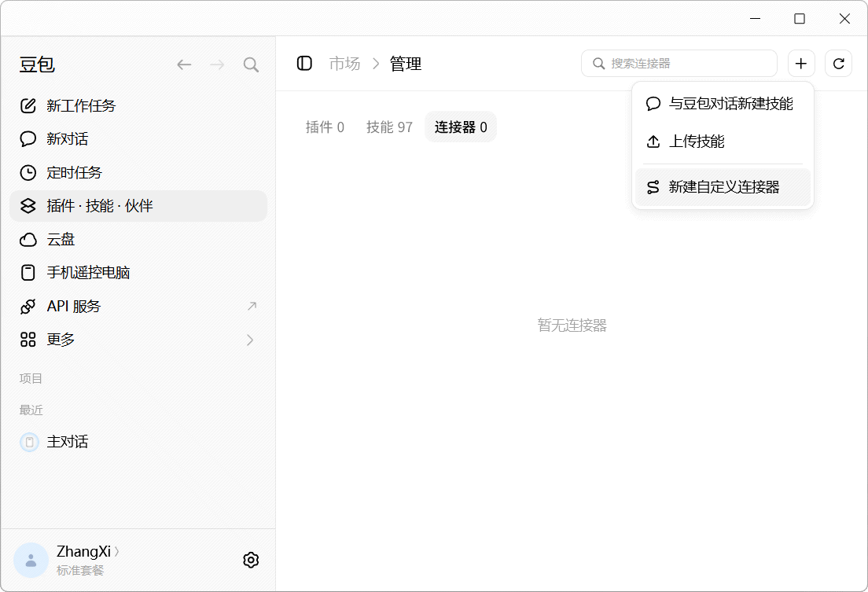The image size is (868, 592).
Task: Click 手机遥控电脑 phone icon
Action: tap(28, 273)
